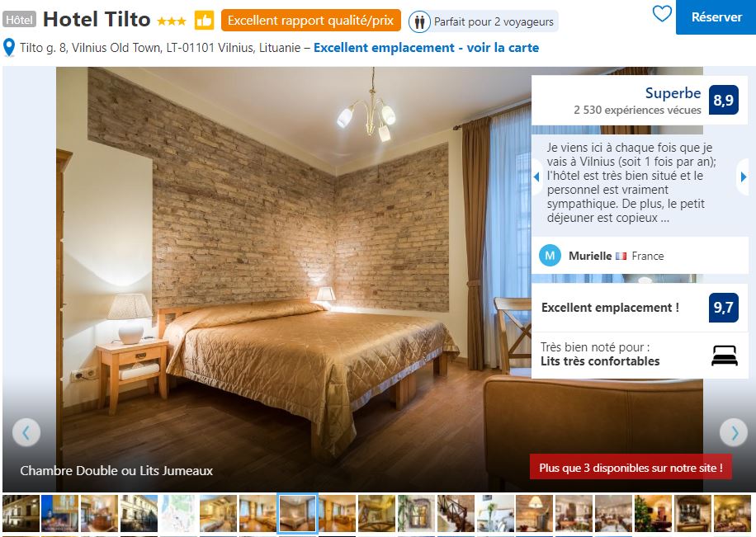Click the Réserver button

716,17
